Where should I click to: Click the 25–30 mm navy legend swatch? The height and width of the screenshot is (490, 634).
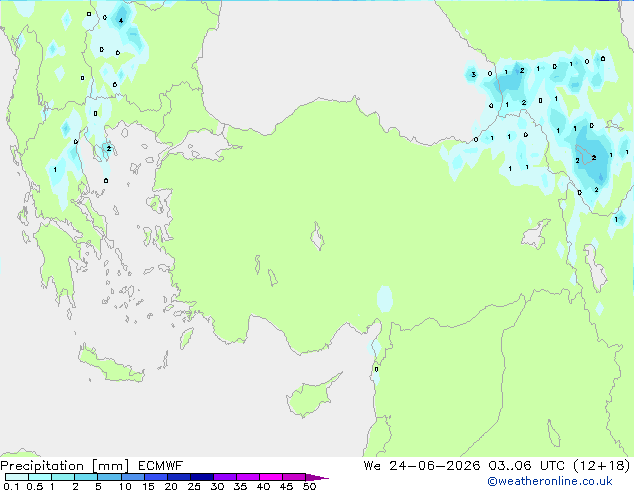[x=202, y=477]
